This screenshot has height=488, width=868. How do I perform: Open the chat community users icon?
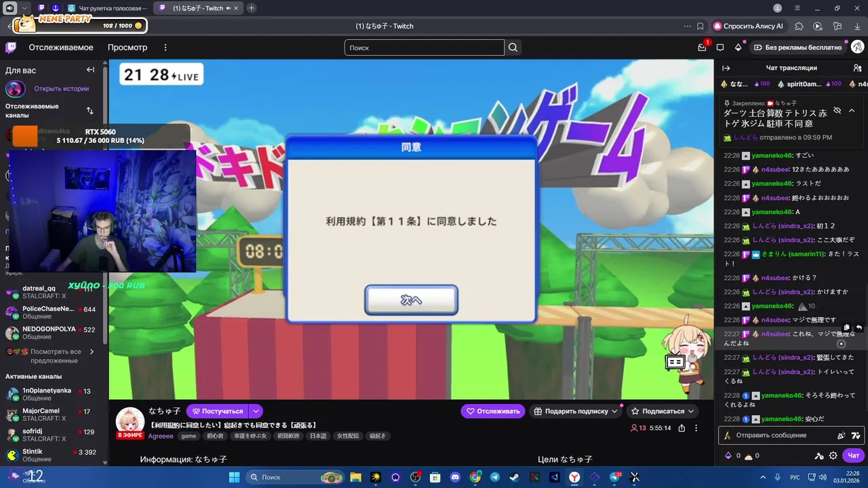click(x=857, y=68)
